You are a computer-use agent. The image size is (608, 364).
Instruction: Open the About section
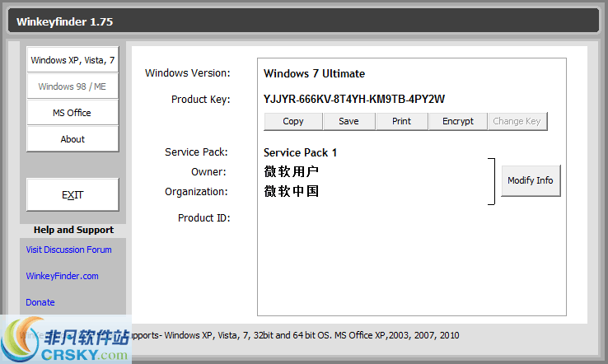pyautogui.click(x=72, y=139)
